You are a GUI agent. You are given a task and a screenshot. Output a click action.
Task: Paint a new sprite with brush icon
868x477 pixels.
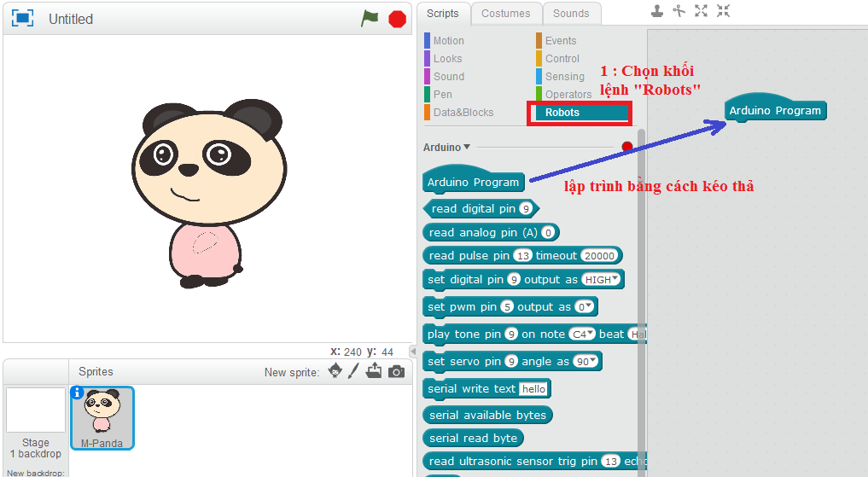(x=354, y=371)
